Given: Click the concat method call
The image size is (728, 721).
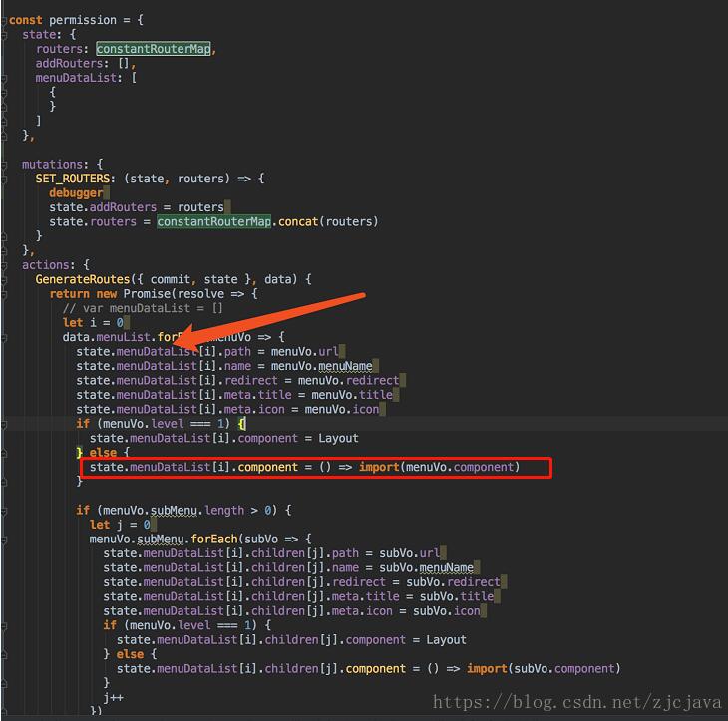Looking at the screenshot, I should [298, 222].
